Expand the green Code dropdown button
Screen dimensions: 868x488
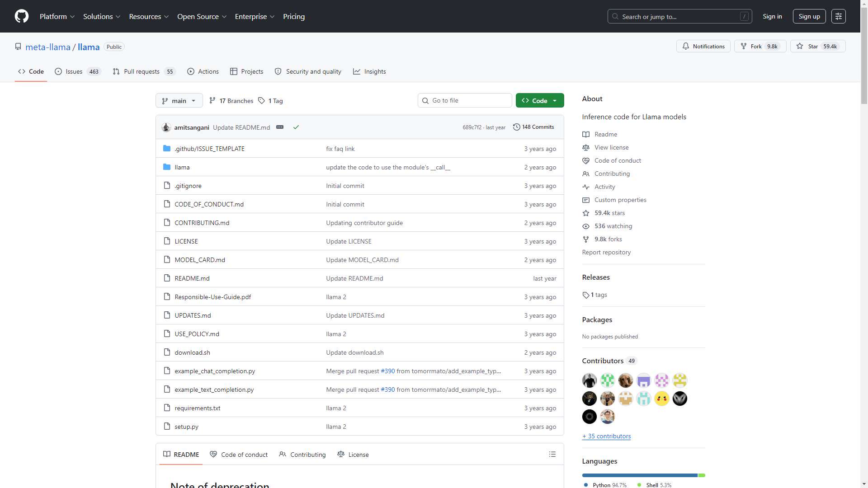coord(540,101)
